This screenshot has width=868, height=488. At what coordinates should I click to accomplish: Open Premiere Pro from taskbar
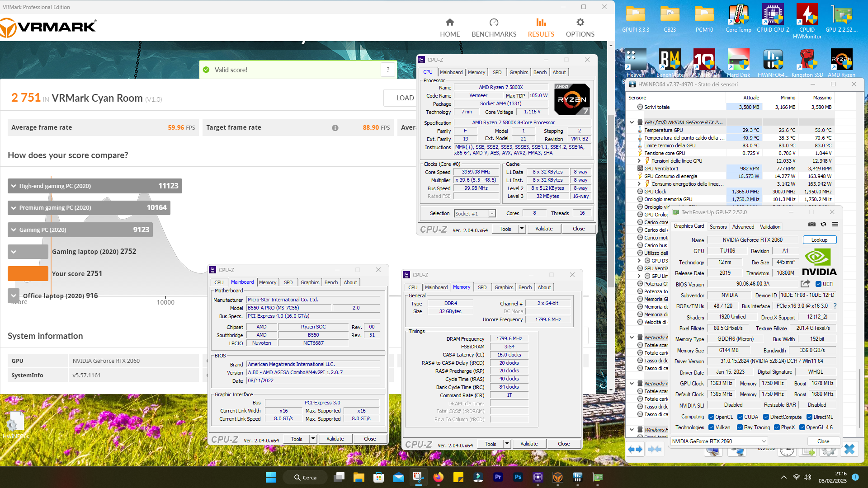498,477
